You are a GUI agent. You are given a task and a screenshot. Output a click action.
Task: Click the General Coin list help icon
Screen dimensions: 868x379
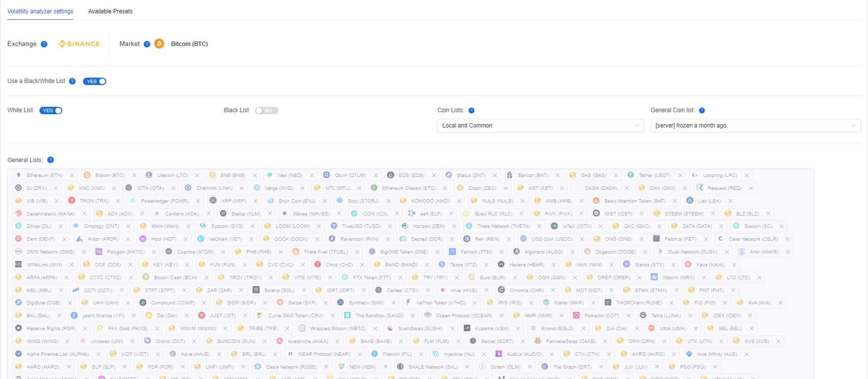pos(702,111)
